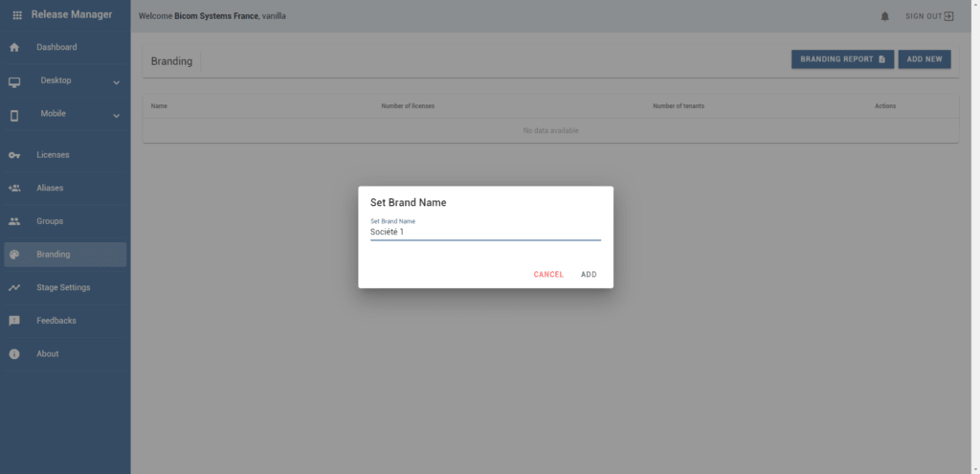Expand the Mobile menu chevron
The image size is (980, 474).
click(116, 116)
